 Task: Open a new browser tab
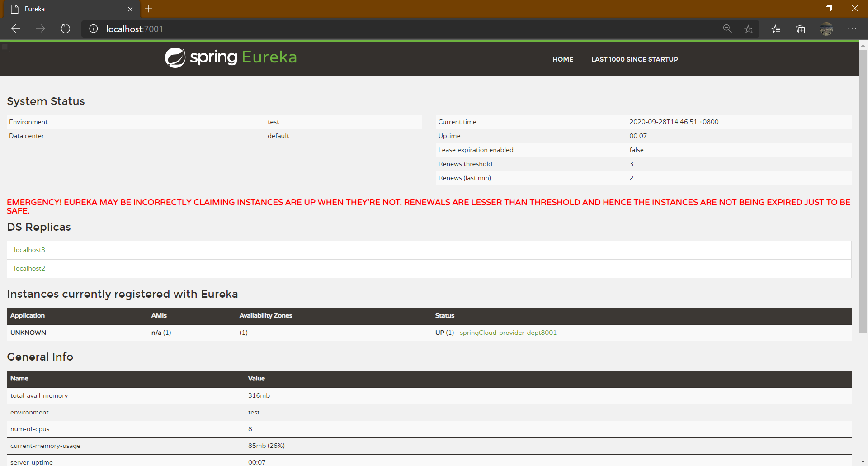click(x=148, y=9)
